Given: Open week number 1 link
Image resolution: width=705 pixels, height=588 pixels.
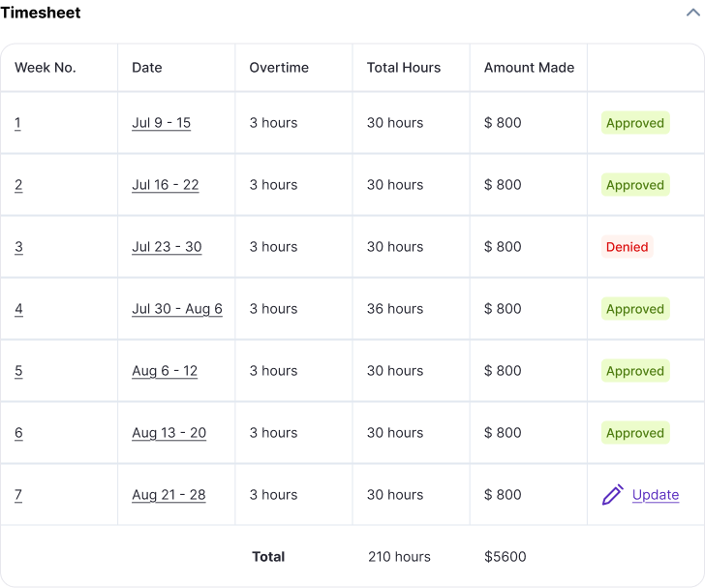Looking at the screenshot, I should [17, 123].
